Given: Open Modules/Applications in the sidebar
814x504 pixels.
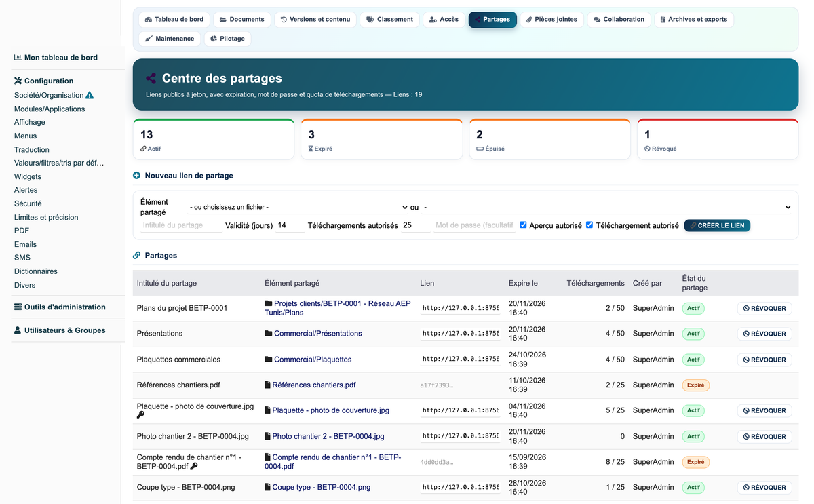Looking at the screenshot, I should (50, 109).
